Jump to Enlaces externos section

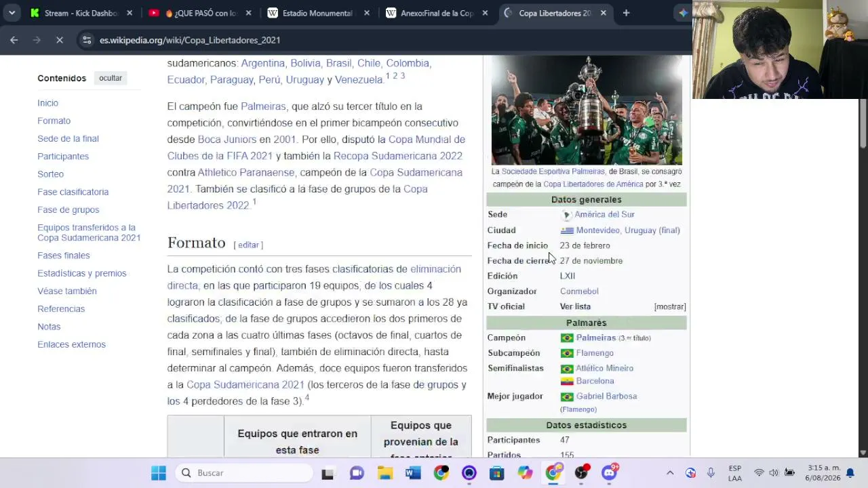pyautogui.click(x=71, y=344)
